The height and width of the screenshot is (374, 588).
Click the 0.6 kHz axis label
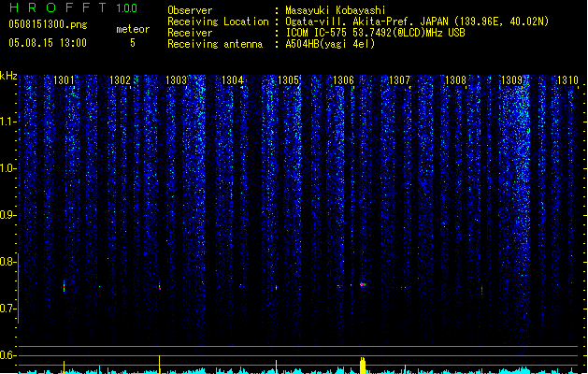click(7, 355)
